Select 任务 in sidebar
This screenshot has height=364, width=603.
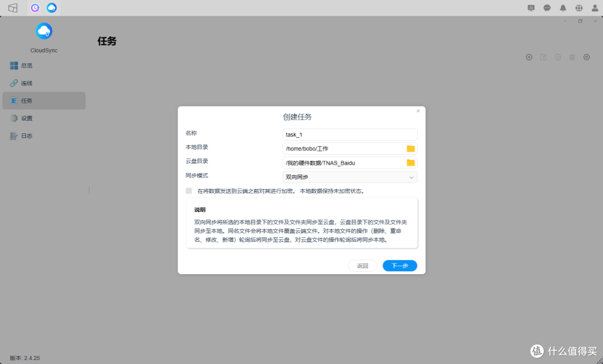click(44, 100)
